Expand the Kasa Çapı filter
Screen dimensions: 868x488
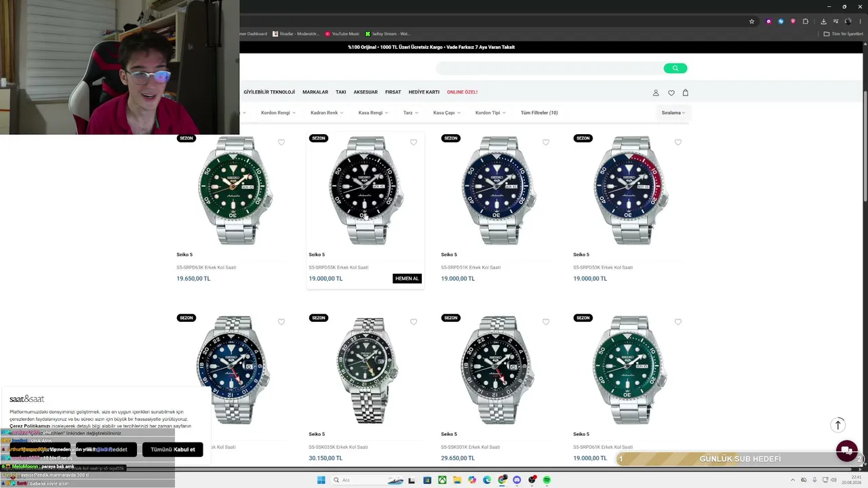point(447,113)
